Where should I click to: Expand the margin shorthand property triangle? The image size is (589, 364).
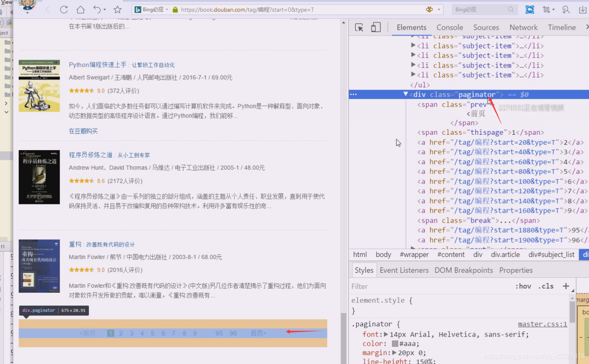(x=394, y=353)
